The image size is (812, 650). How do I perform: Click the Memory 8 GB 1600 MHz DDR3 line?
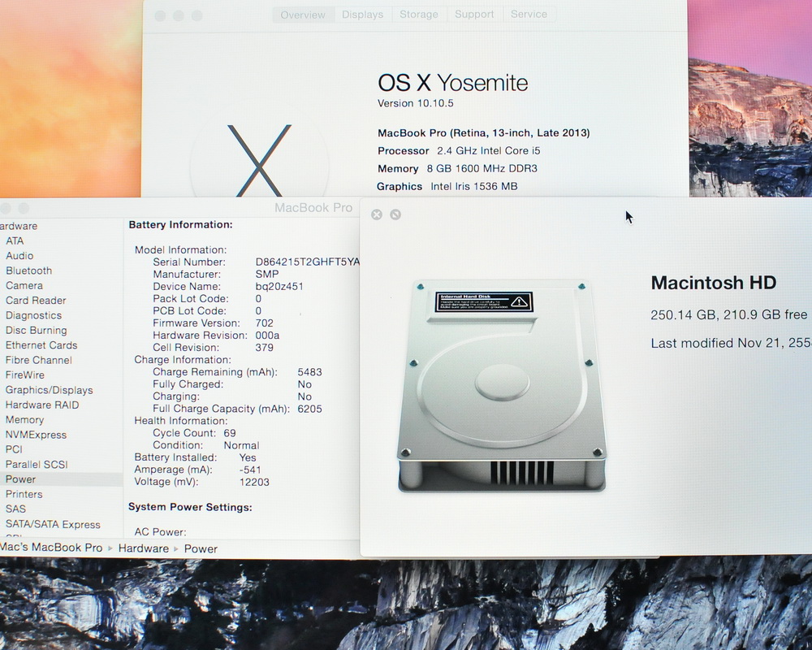pos(457,168)
